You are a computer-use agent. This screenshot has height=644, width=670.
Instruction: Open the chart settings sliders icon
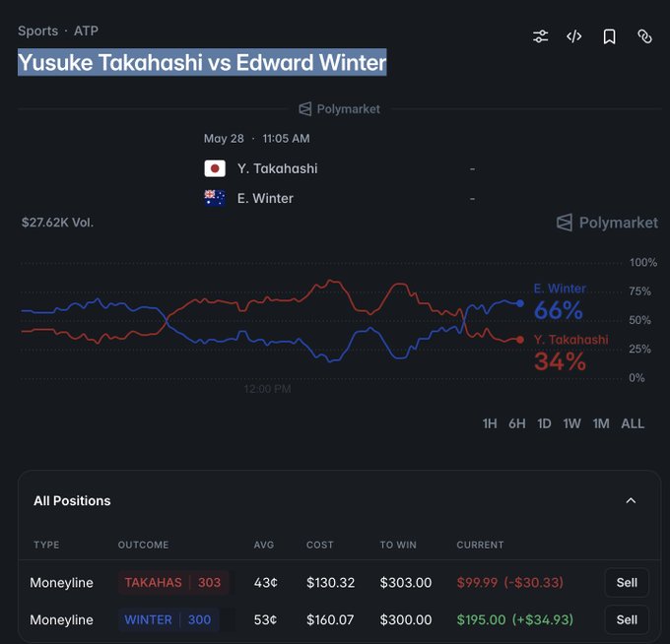click(541, 36)
